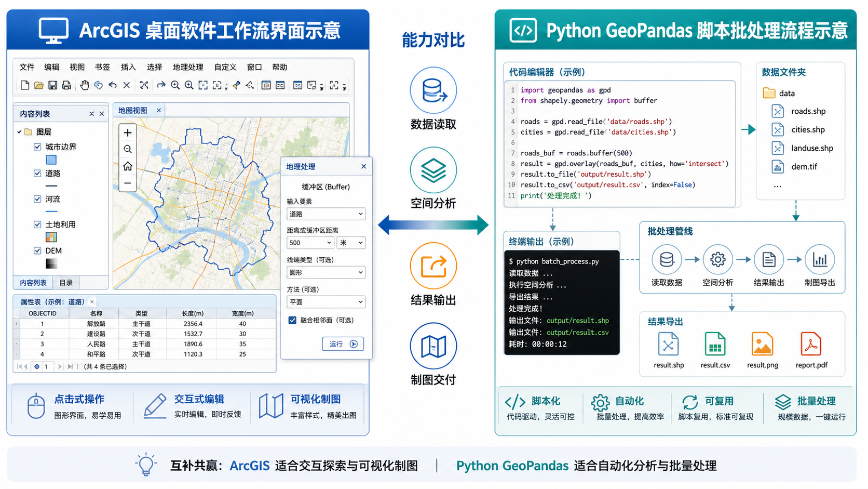Viewport: 868px width, 489px height.
Task: Click the report.pdf file icon
Action: click(811, 344)
